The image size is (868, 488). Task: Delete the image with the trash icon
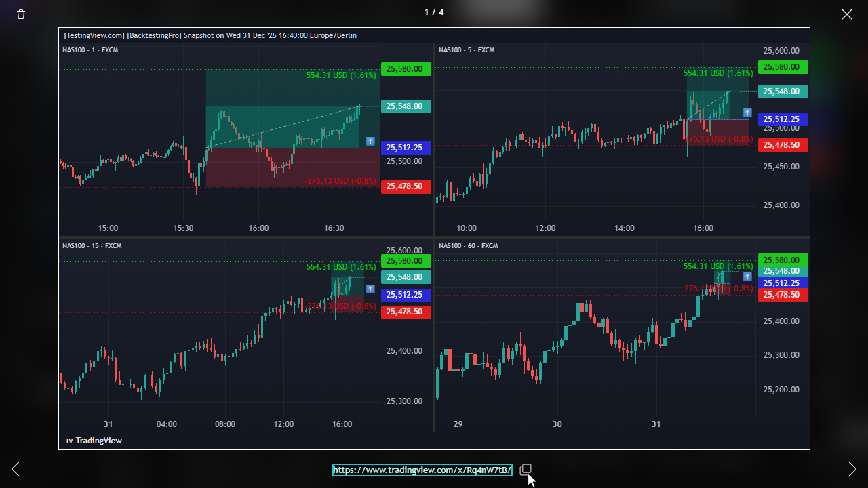21,14
